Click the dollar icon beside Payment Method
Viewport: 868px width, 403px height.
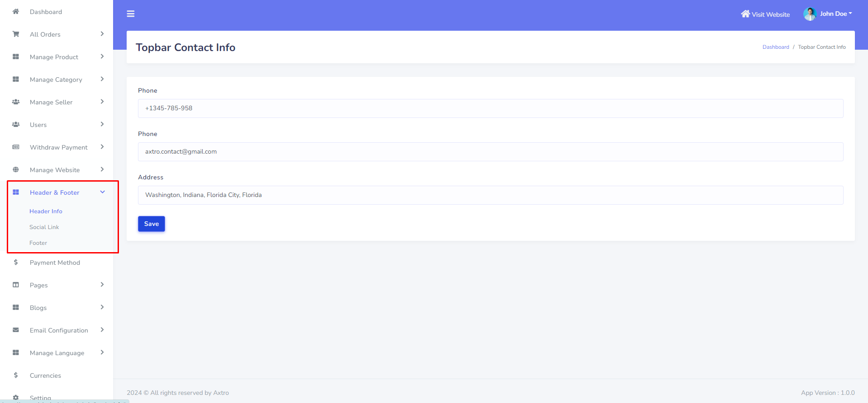coord(16,262)
